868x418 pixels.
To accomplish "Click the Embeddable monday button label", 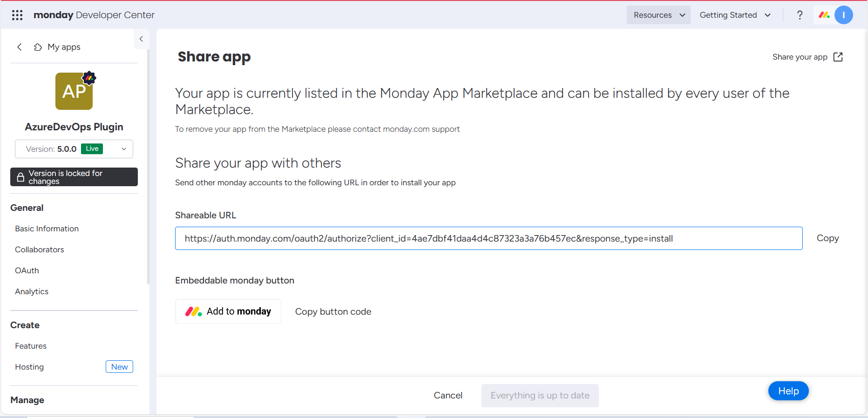I will (x=235, y=280).
